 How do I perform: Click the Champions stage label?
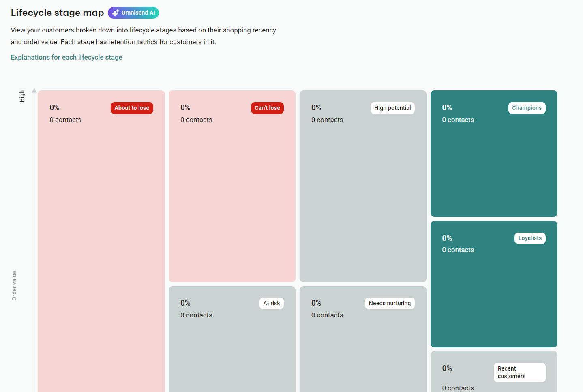(527, 108)
